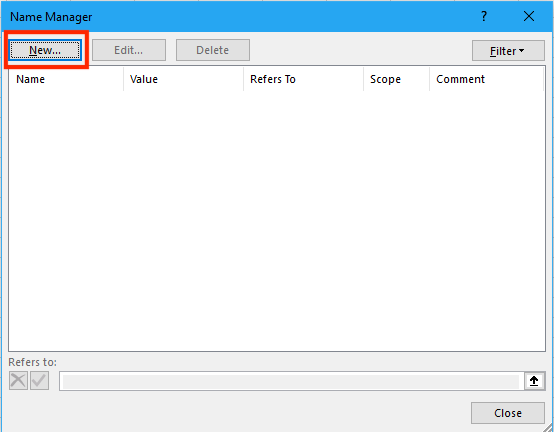Open the Filter dropdown

click(508, 51)
